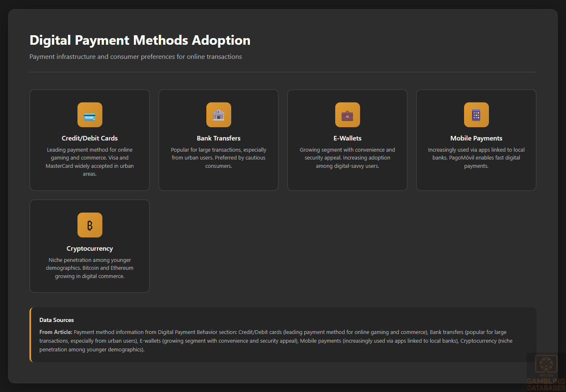Click the Bitcoin and Ethereum description text

[x=89, y=268]
